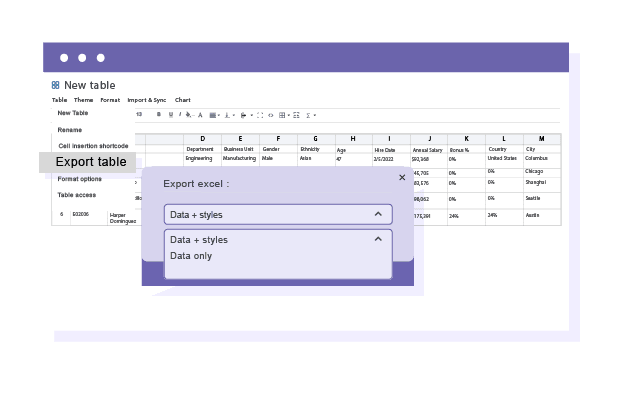Viewport: 630px width, 396px height.
Task: Click the Italic formatting icon
Action: (180, 115)
